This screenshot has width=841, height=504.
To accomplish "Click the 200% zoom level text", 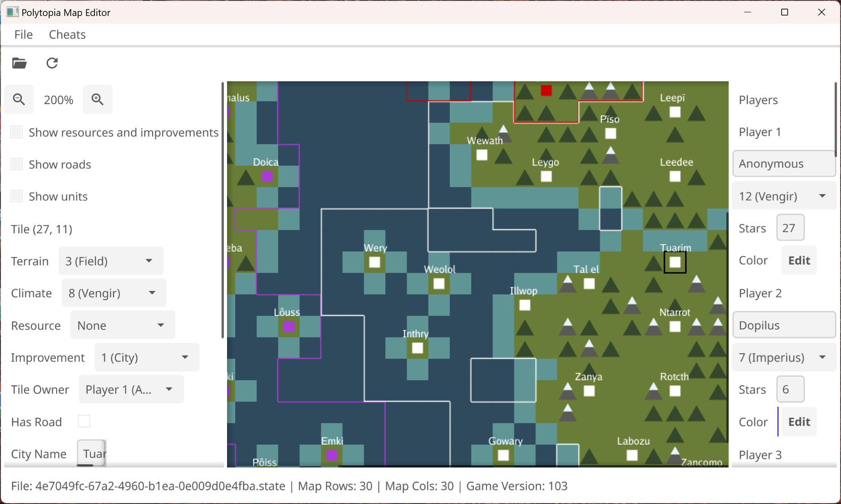I will 58,100.
